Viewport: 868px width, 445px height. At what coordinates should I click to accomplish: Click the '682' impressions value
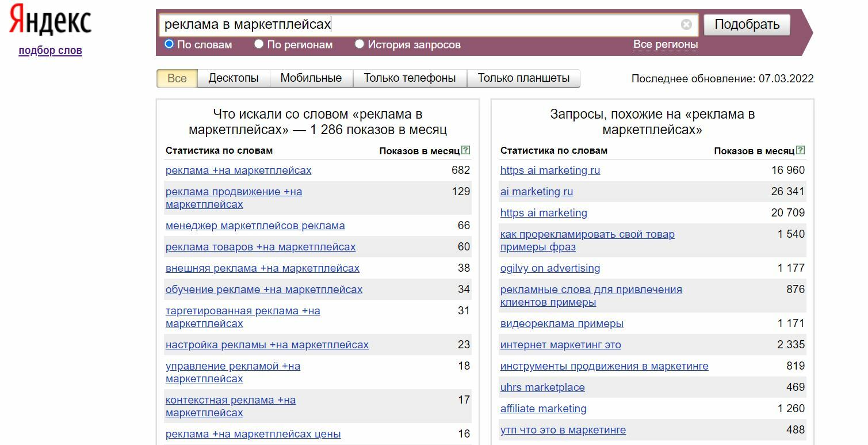pyautogui.click(x=461, y=170)
